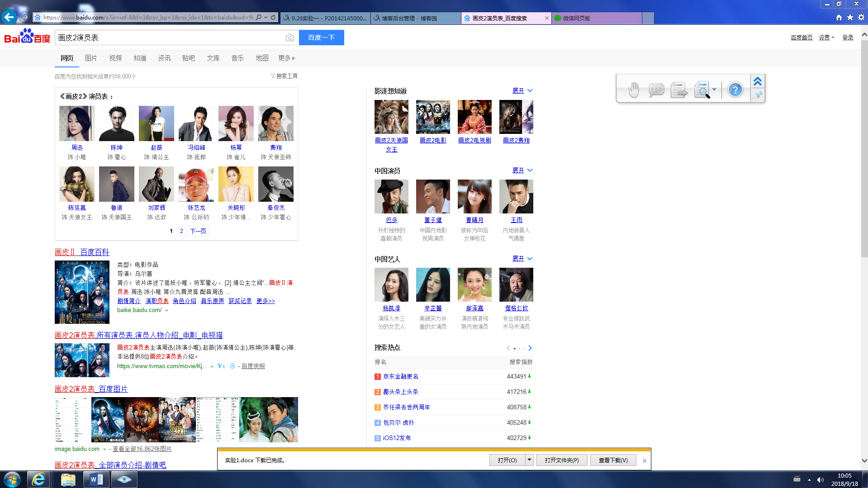Click the IE back arrow button
The width and height of the screenshot is (868, 488).
pyautogui.click(x=9, y=17)
